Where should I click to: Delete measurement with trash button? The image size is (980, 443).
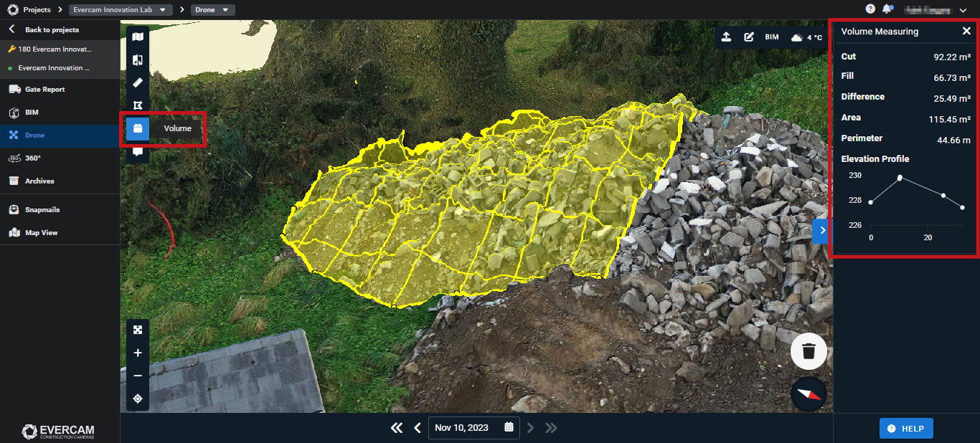pos(809,351)
